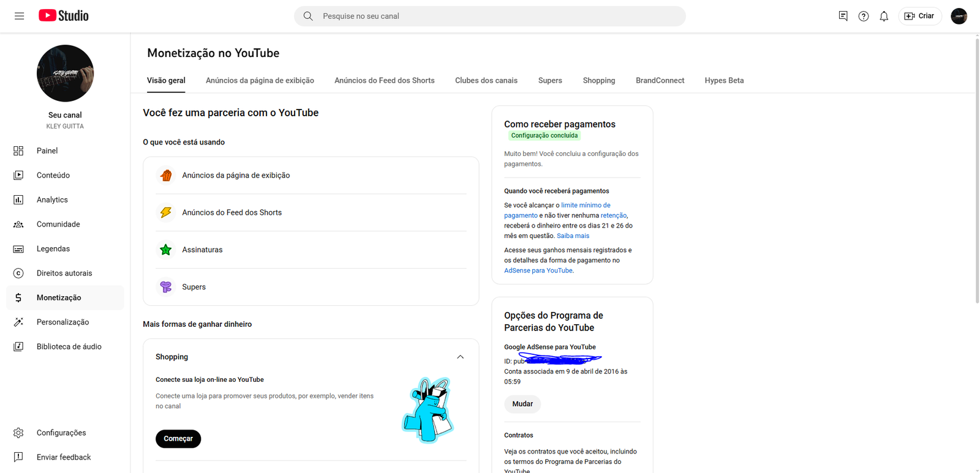The image size is (980, 473).
Task: Click the Configurações gear icon
Action: tap(18, 433)
